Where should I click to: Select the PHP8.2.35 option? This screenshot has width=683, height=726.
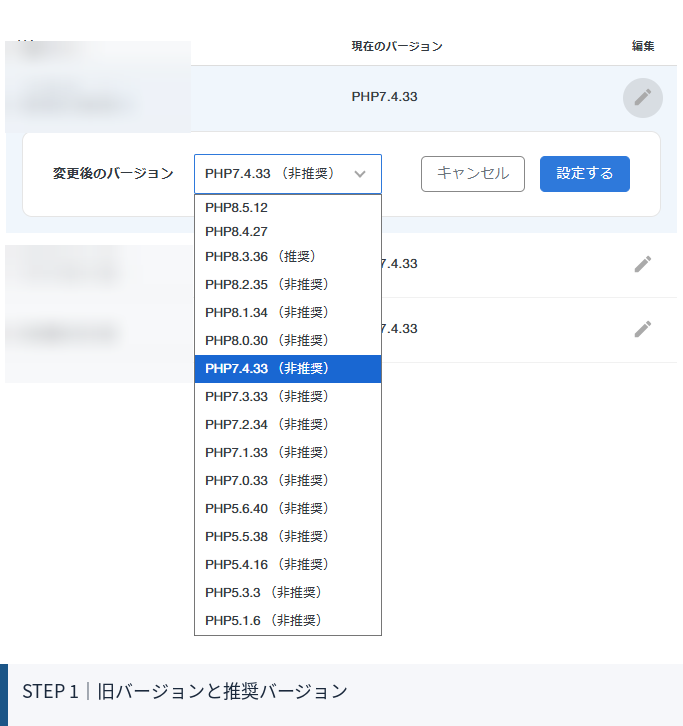[x=288, y=284]
